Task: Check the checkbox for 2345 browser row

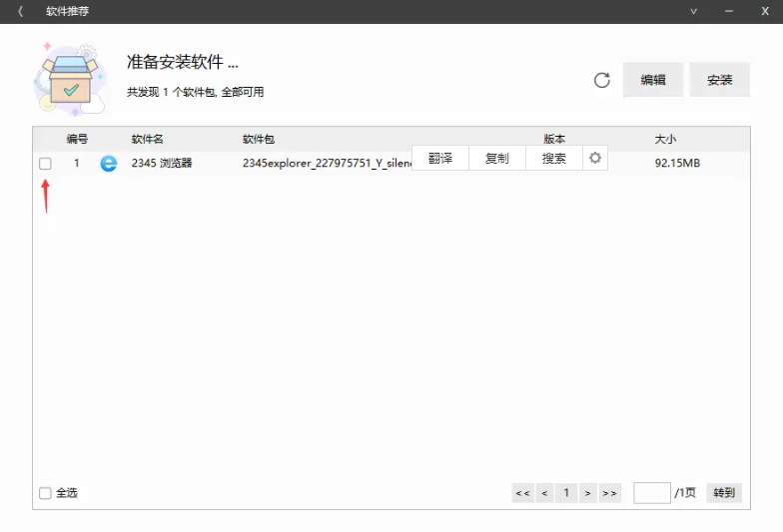Action: click(45, 164)
